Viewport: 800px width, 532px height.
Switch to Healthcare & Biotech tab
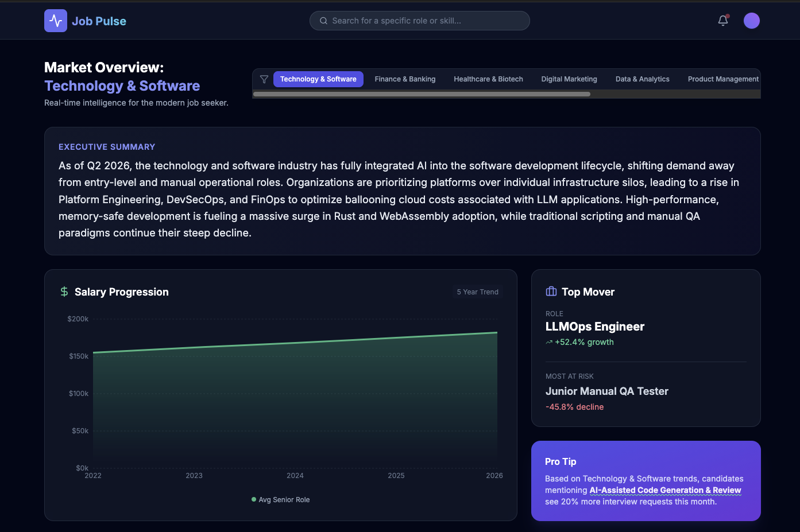coord(488,79)
